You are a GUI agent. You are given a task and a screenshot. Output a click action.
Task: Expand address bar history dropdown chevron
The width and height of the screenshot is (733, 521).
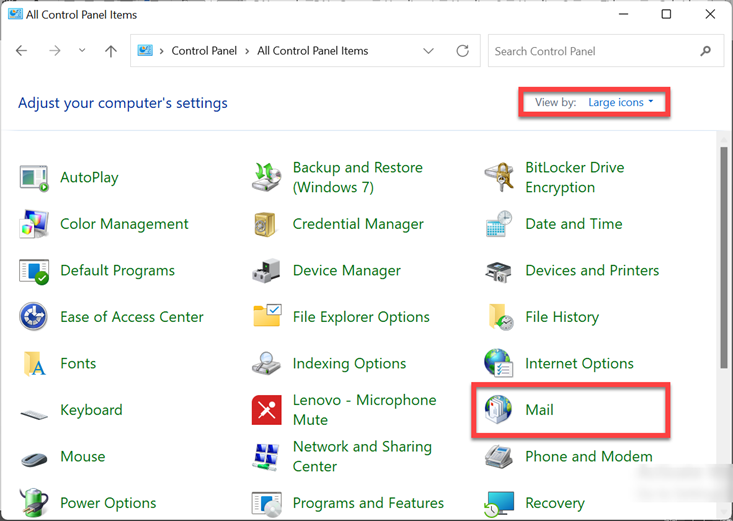429,51
